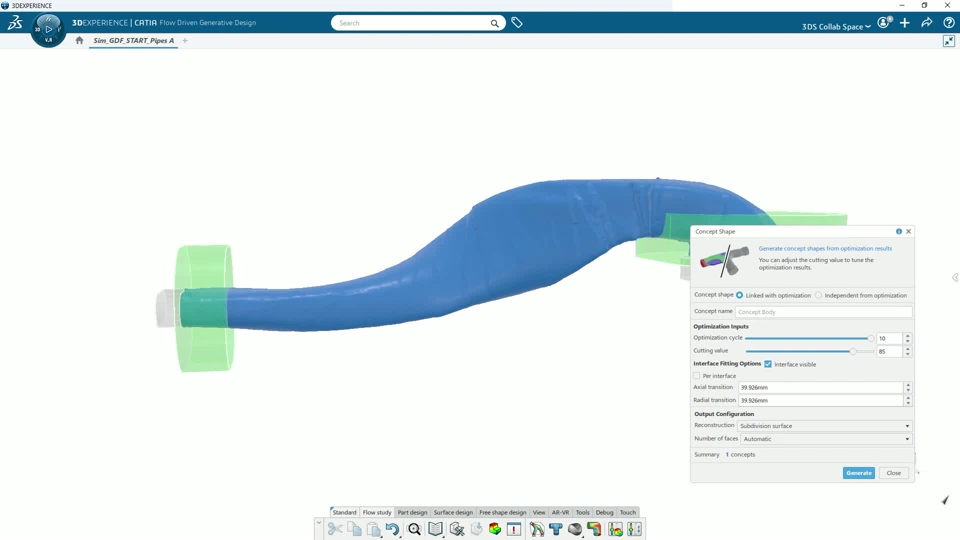Image resolution: width=960 pixels, height=540 pixels.
Task: Click the colored cube material icon
Action: [x=495, y=529]
